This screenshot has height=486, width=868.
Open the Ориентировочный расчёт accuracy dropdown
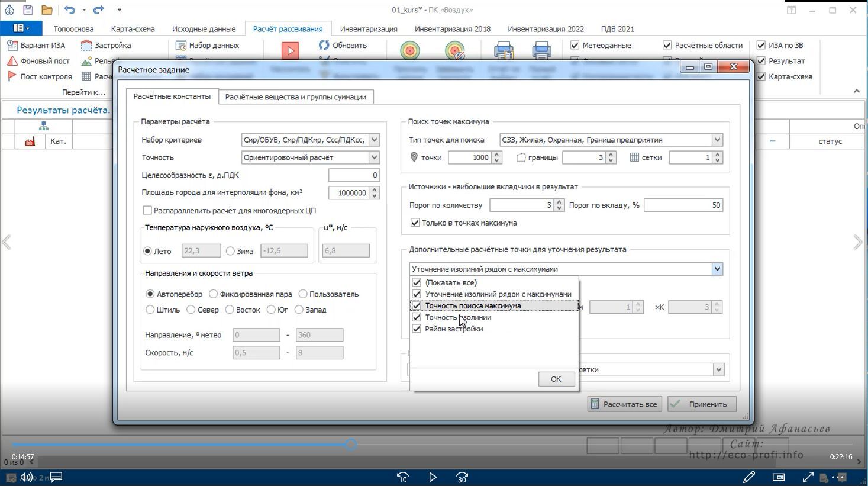coord(374,157)
